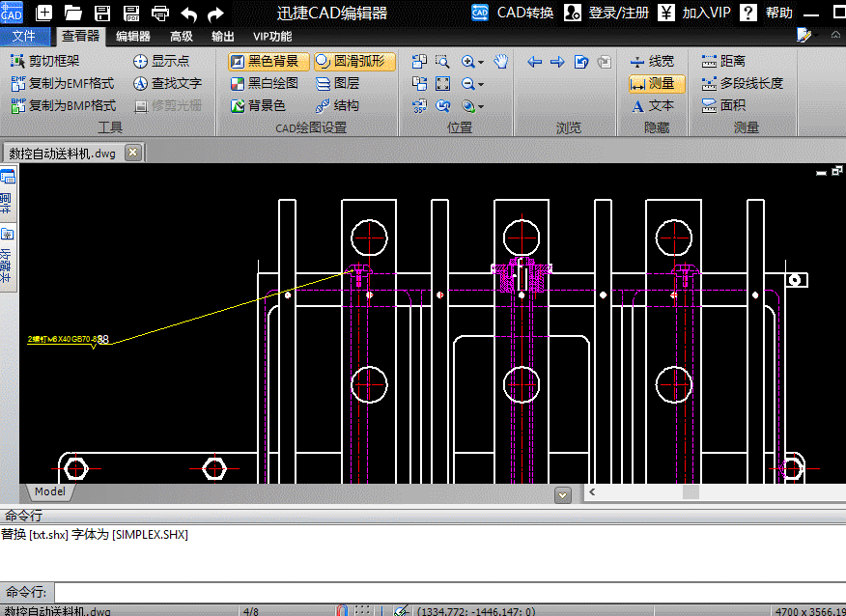846x616 pixels.
Task: Click magnifier with arrow icon in 位置 group
Action: click(442, 105)
